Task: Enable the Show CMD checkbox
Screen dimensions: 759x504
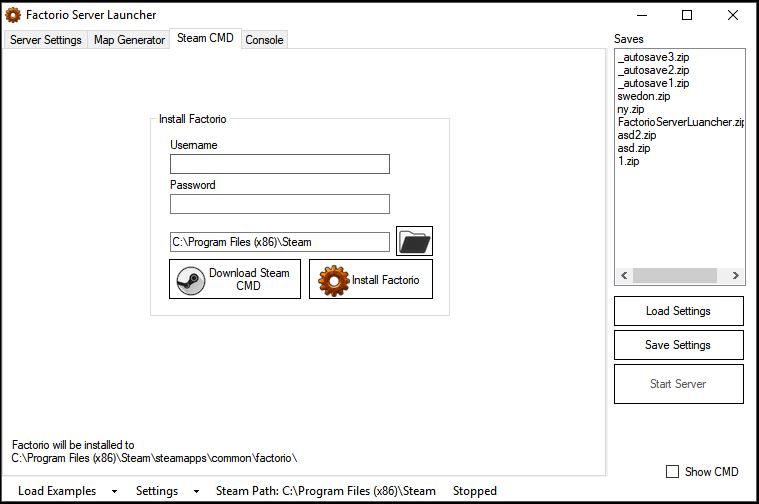Action: click(672, 472)
